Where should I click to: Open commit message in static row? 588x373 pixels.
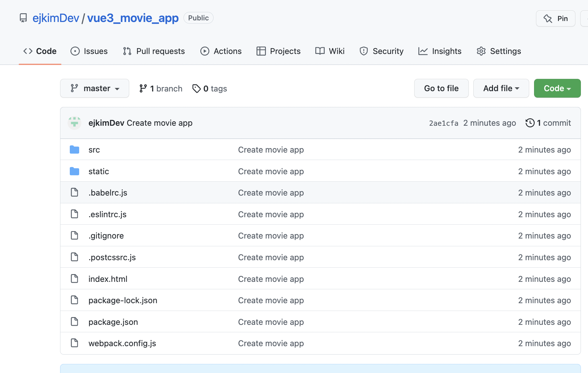point(271,171)
